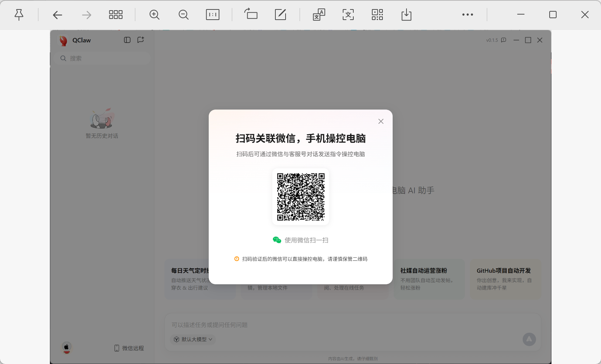Open the thumbnail grid view

pyautogui.click(x=116, y=15)
